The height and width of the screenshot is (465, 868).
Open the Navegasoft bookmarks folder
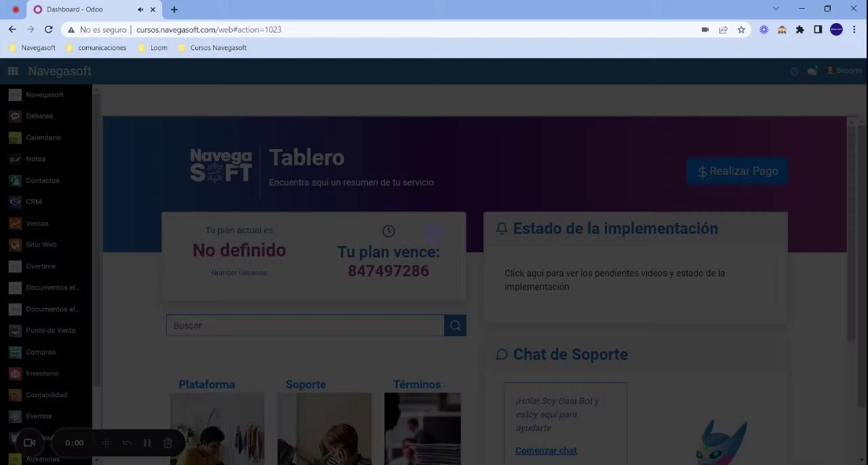pyautogui.click(x=32, y=48)
